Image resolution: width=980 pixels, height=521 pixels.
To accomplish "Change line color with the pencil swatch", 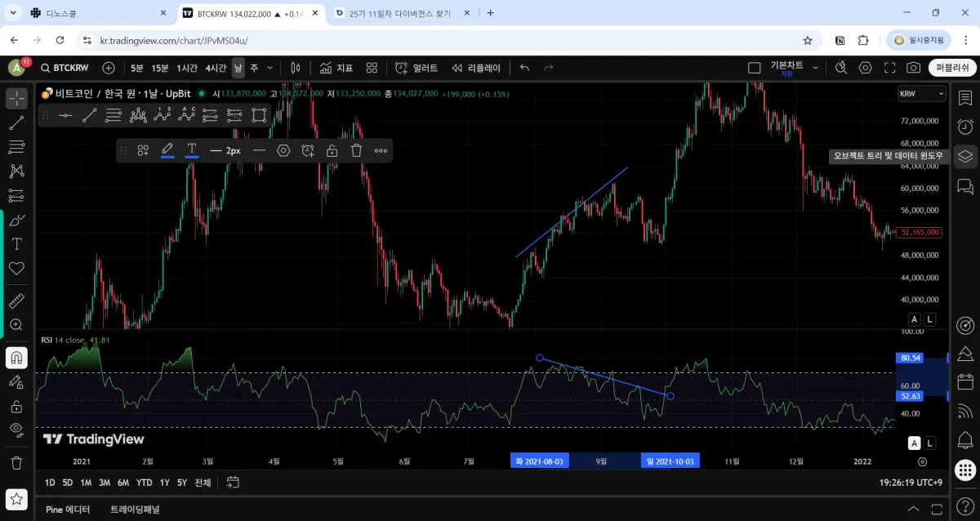I will [167, 150].
